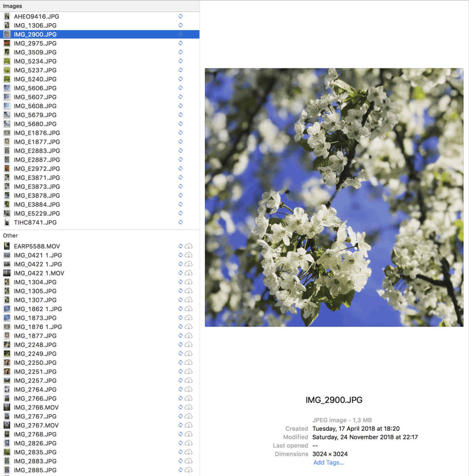
Task: Click the cloud download icon for IMG_2885.JPG
Action: (189, 470)
